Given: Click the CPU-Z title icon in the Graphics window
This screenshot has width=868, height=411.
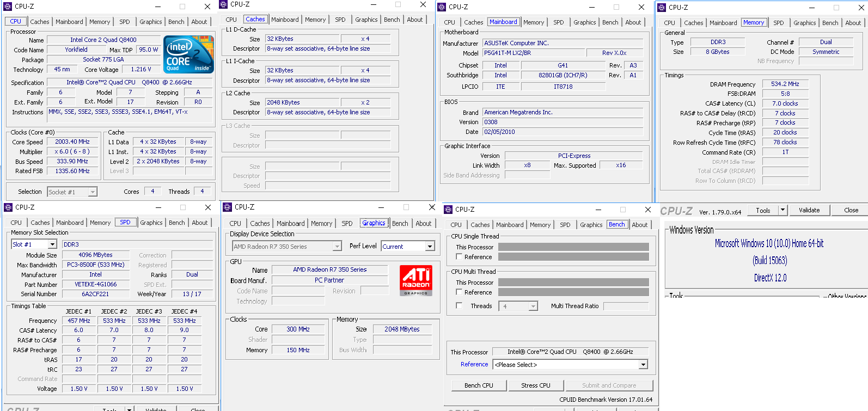Looking at the screenshot, I should click(x=228, y=207).
